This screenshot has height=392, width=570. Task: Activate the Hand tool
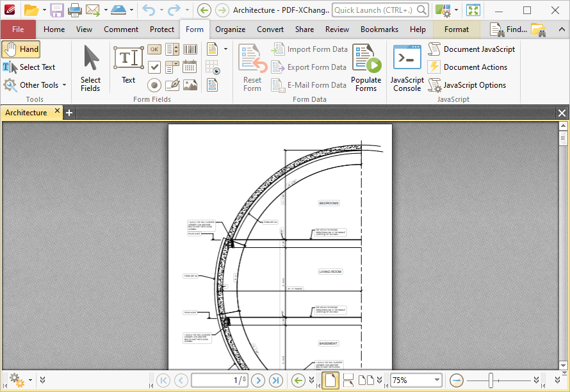click(x=21, y=49)
